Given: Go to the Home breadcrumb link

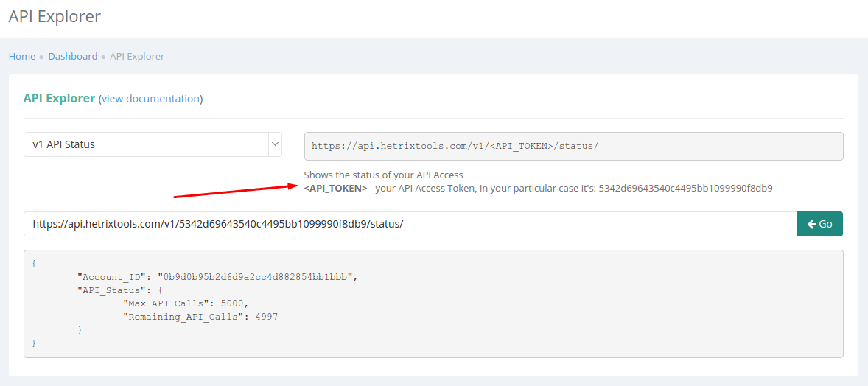Looking at the screenshot, I should coord(22,56).
